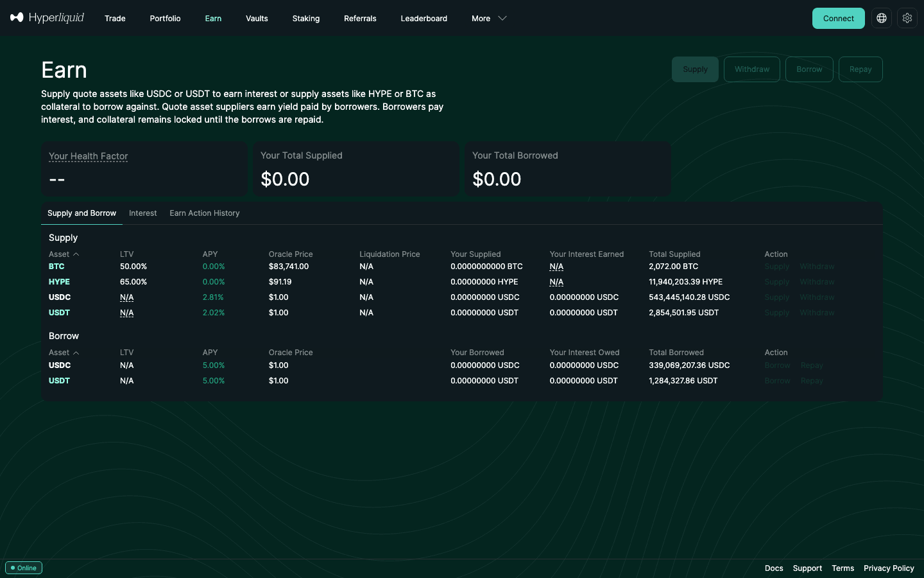
Task: Switch to the Interest tab
Action: (143, 213)
